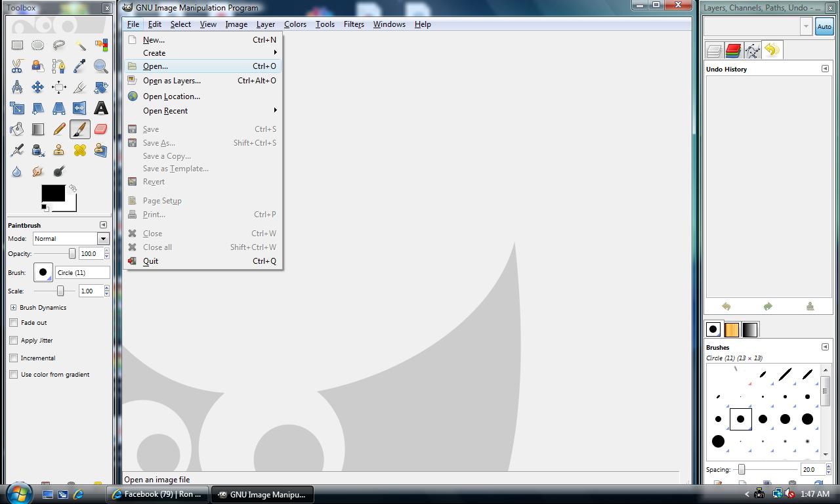The height and width of the screenshot is (504, 840).
Task: Select the Text tool
Action: (x=100, y=108)
